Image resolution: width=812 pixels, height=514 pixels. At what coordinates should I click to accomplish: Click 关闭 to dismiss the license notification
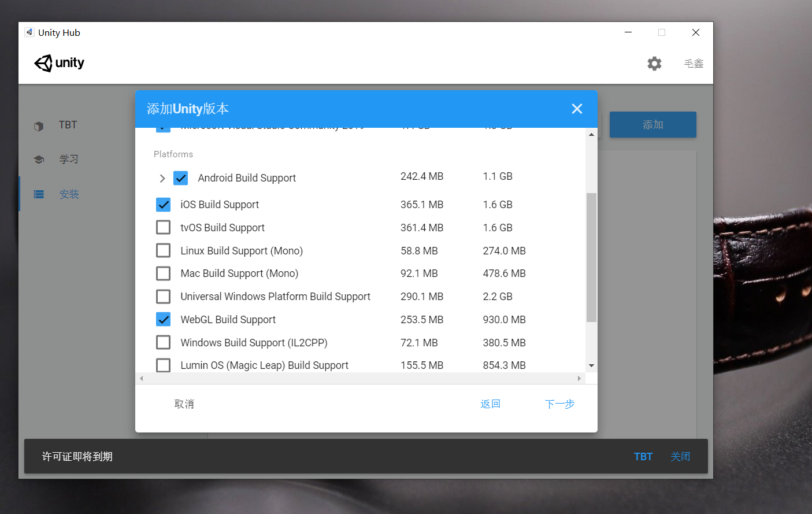click(x=680, y=457)
